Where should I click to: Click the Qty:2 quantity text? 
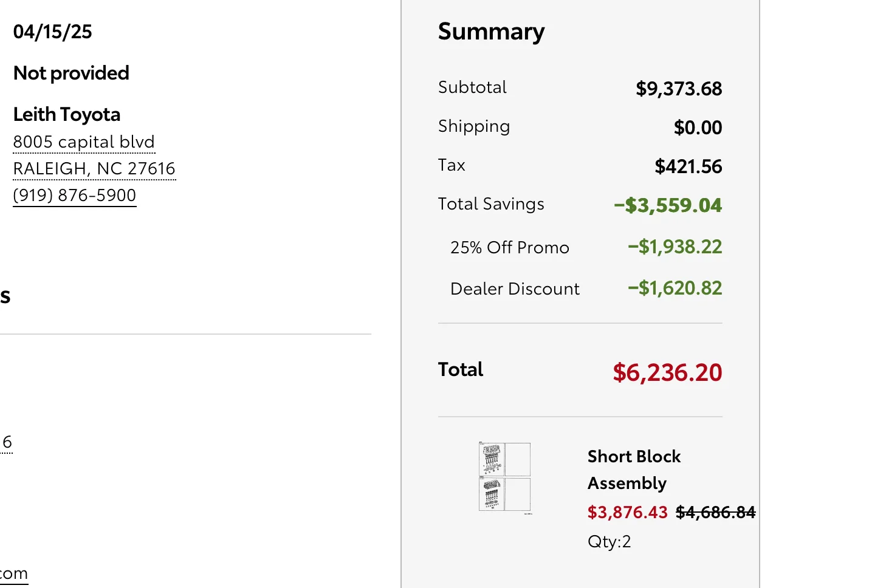pos(609,542)
